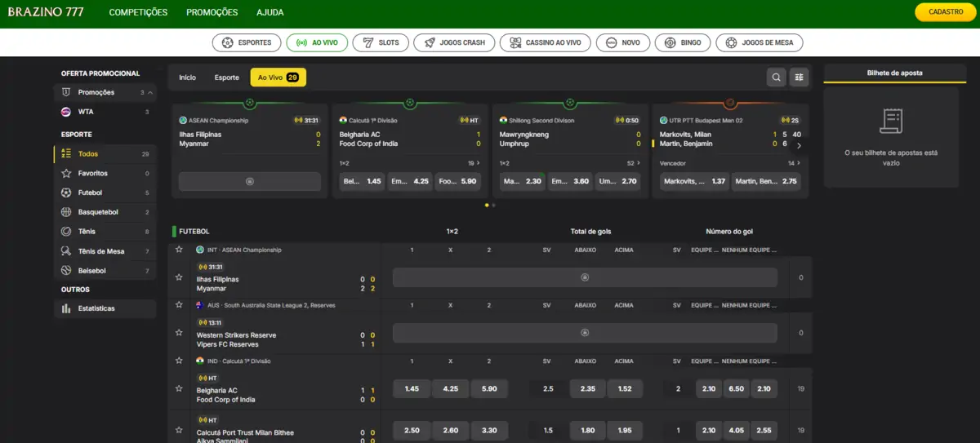Open more markets 19 for Belgharia row
Screen dimensions: 980x443
pos(800,389)
